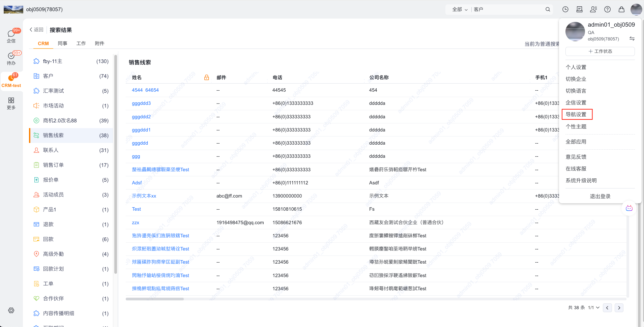Viewport: 644px width, 327px height.
Task: Go to next page arrow
Action: click(619, 307)
